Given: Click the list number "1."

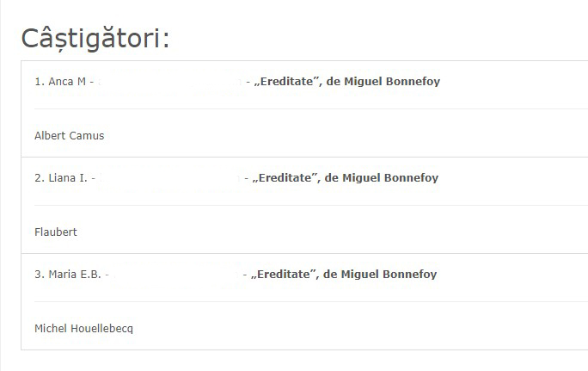Looking at the screenshot, I should pyautogui.click(x=39, y=82).
